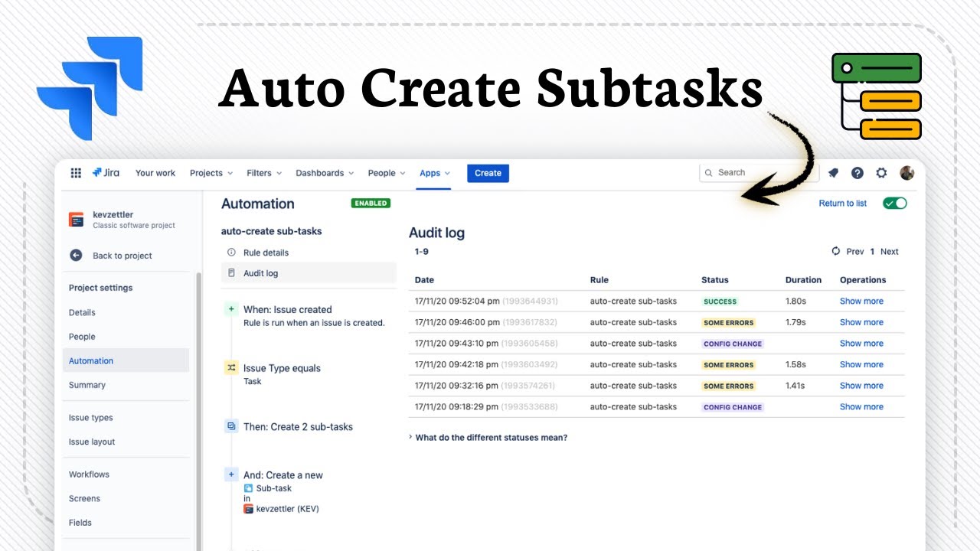Click the Audit log document icon
This screenshot has width=980, height=551.
231,273
